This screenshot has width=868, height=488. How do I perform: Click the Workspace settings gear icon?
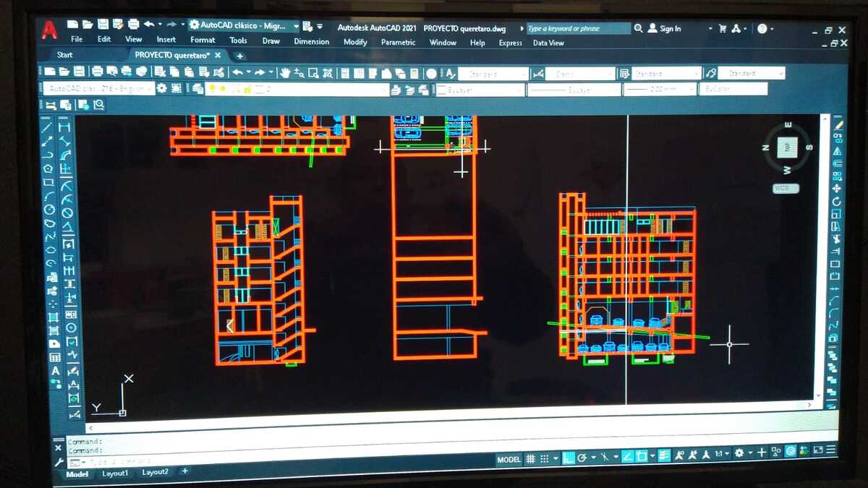[x=161, y=87]
